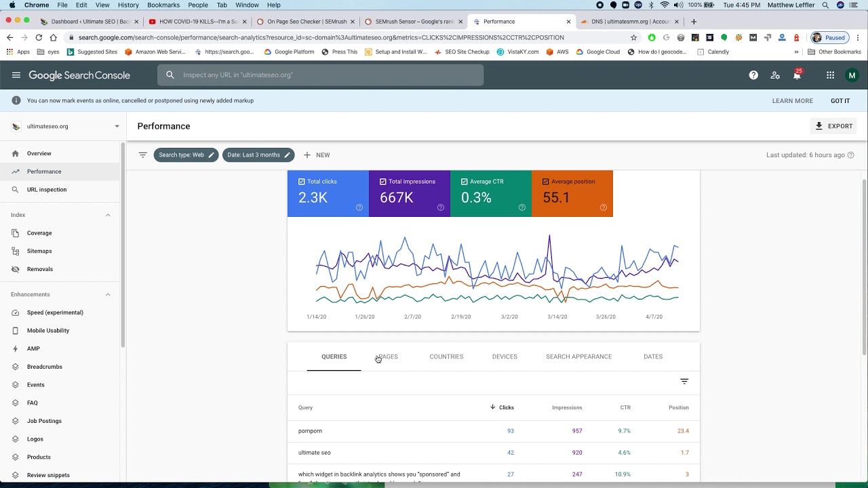Image resolution: width=868 pixels, height=488 pixels.
Task: Click the browser reload icon
Action: (x=39, y=37)
